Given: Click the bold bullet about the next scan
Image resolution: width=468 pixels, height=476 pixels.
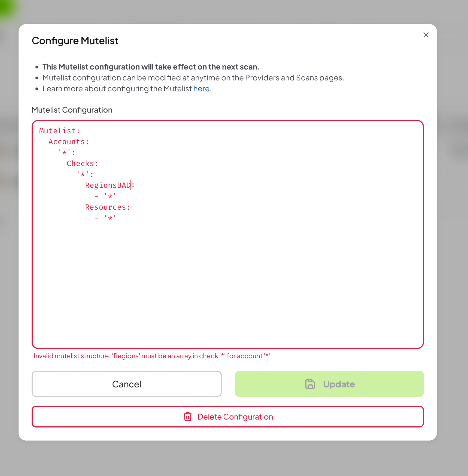Looking at the screenshot, I should [151, 67].
